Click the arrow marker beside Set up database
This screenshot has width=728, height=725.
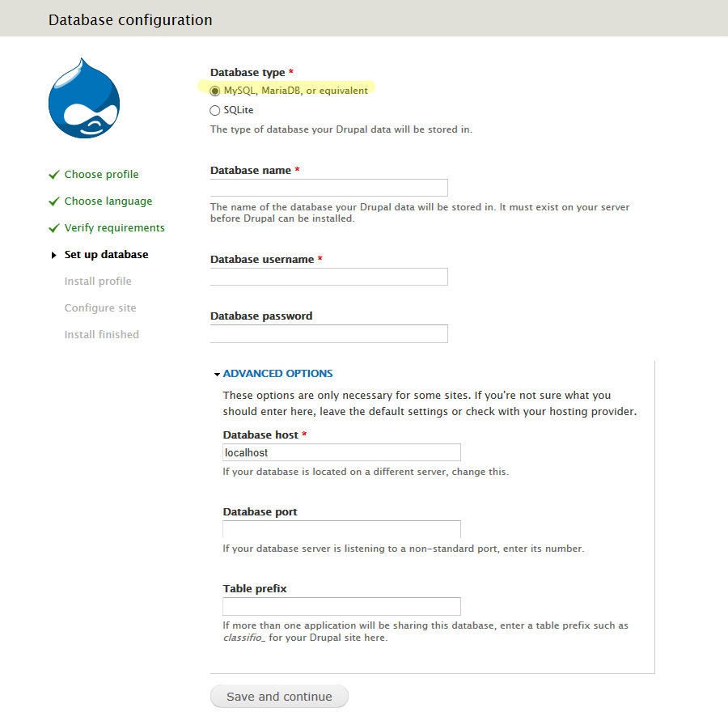(x=54, y=255)
